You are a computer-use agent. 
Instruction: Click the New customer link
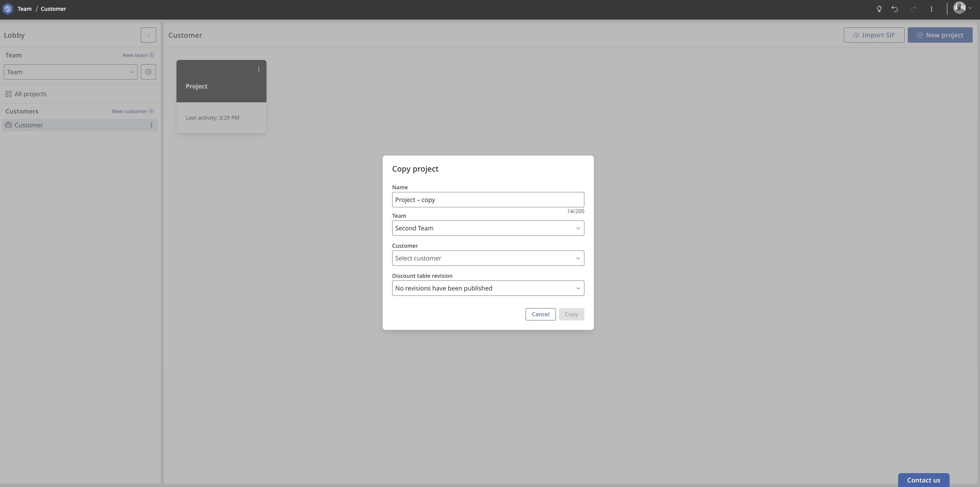pyautogui.click(x=133, y=111)
